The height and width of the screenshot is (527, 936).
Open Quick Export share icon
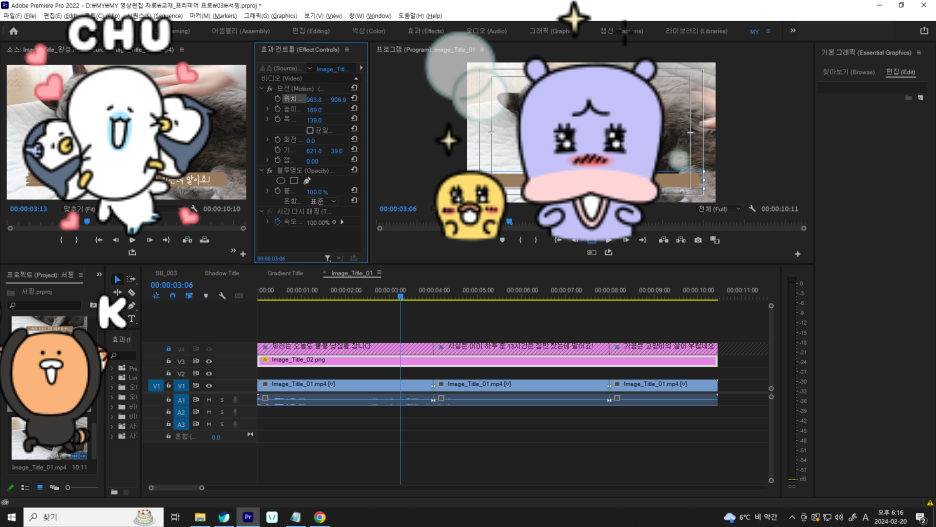(x=924, y=30)
